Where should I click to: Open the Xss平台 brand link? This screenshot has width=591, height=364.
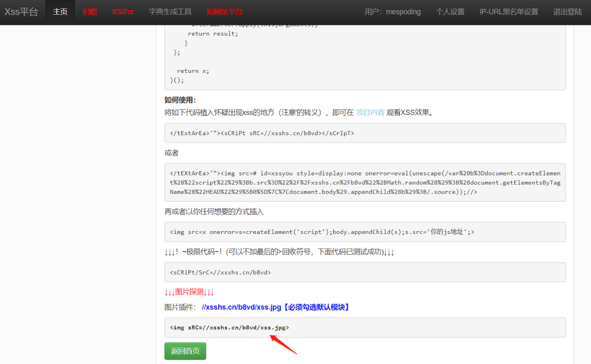coord(21,12)
